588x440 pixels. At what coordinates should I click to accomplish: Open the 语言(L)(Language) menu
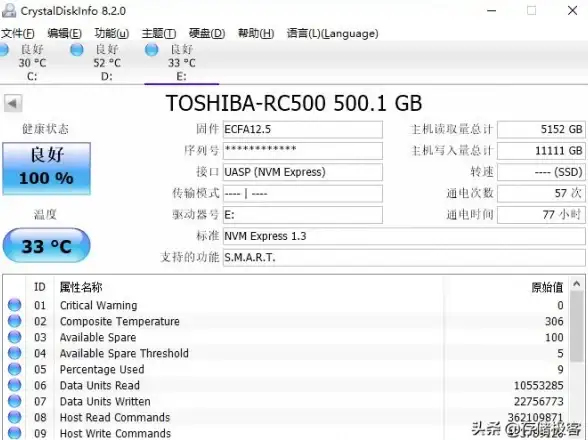coord(333,33)
